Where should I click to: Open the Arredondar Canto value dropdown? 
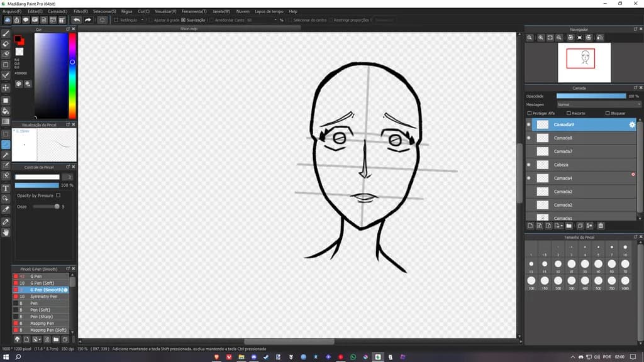point(275,19)
